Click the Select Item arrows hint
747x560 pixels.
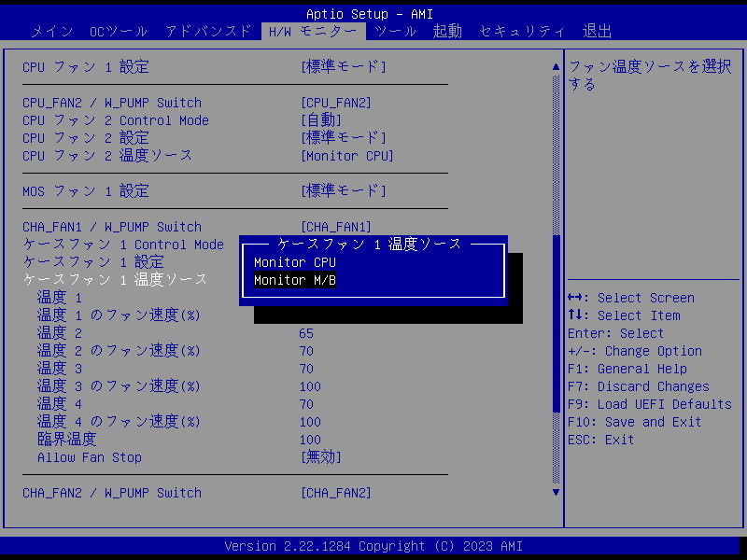point(624,315)
